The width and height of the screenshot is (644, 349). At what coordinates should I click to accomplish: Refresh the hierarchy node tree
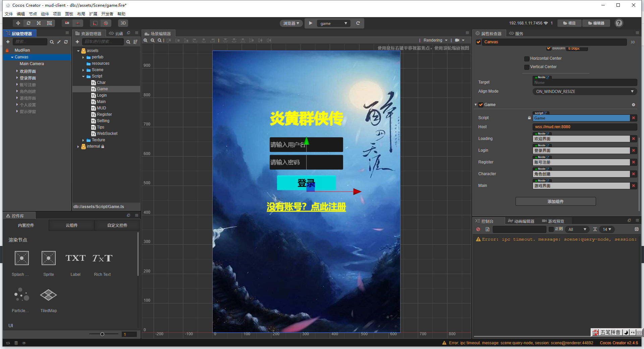point(66,42)
